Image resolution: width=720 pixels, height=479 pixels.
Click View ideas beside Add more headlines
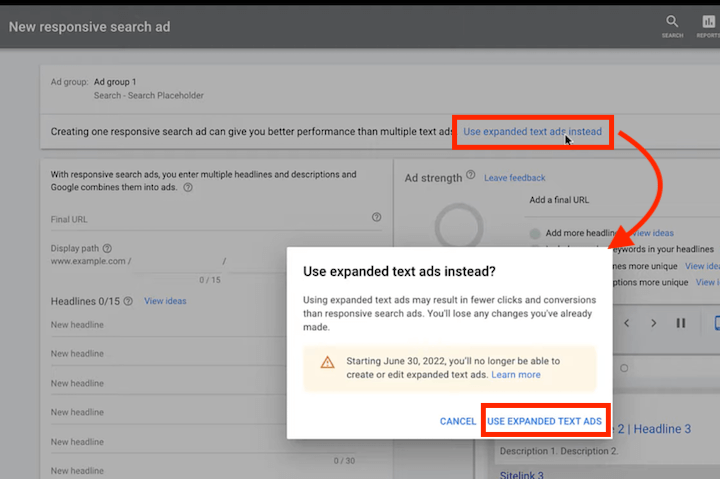point(653,233)
